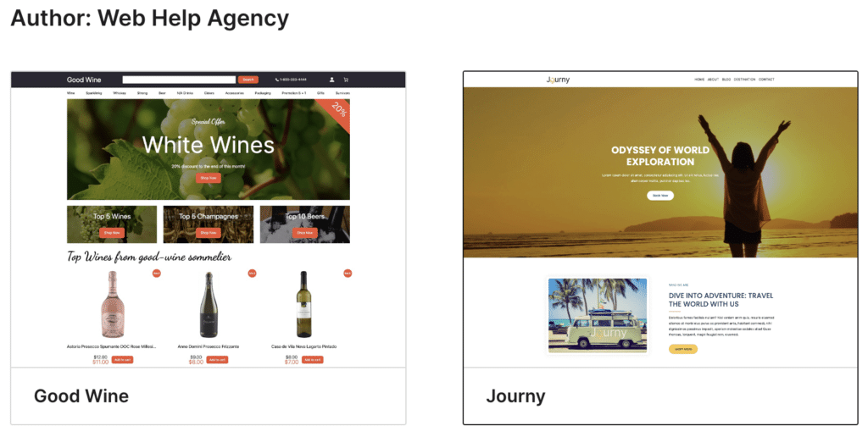The width and height of the screenshot is (868, 437).
Task: Click the phone number with handset icon
Action: pos(291,80)
